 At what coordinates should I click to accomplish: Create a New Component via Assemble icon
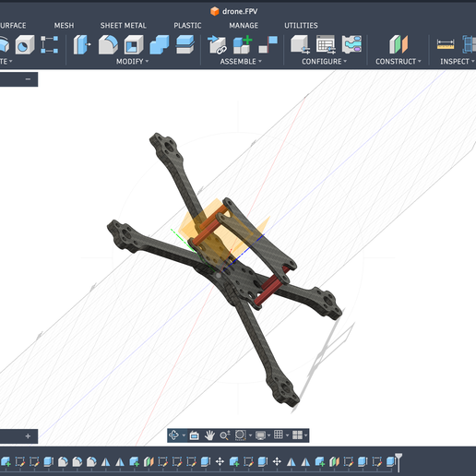[243, 45]
